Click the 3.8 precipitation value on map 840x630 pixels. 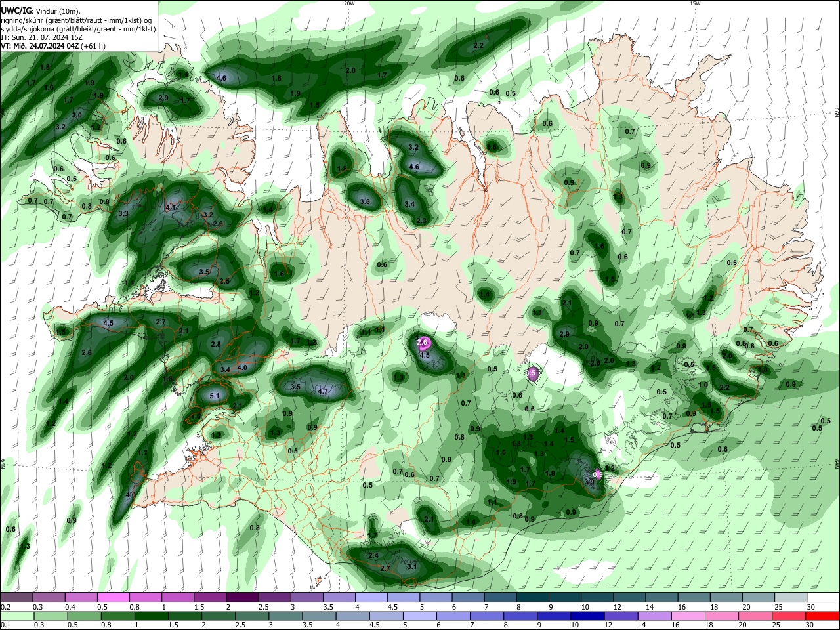[x=365, y=201]
